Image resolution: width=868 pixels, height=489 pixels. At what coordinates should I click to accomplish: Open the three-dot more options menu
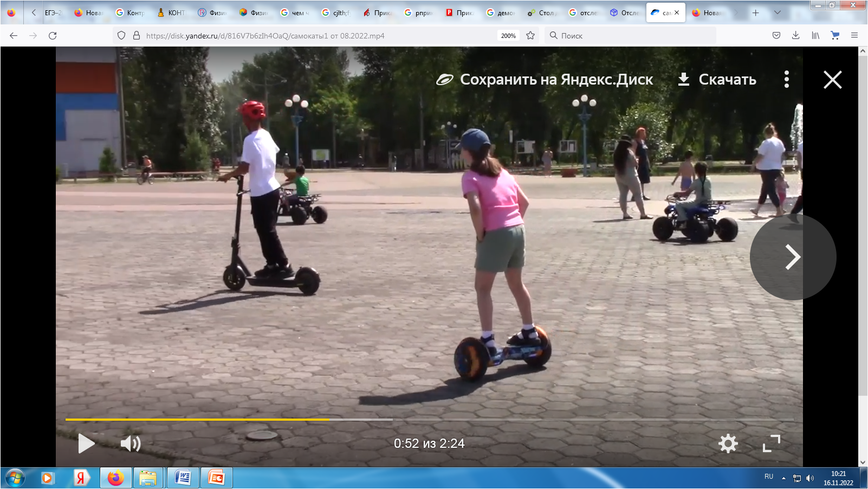pyautogui.click(x=786, y=80)
